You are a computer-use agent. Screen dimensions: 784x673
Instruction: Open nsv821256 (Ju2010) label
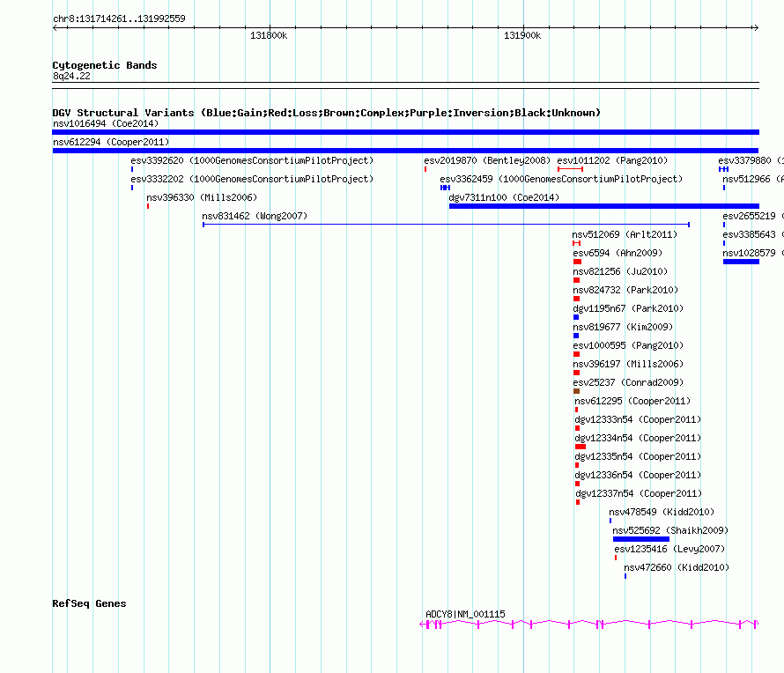coord(620,271)
